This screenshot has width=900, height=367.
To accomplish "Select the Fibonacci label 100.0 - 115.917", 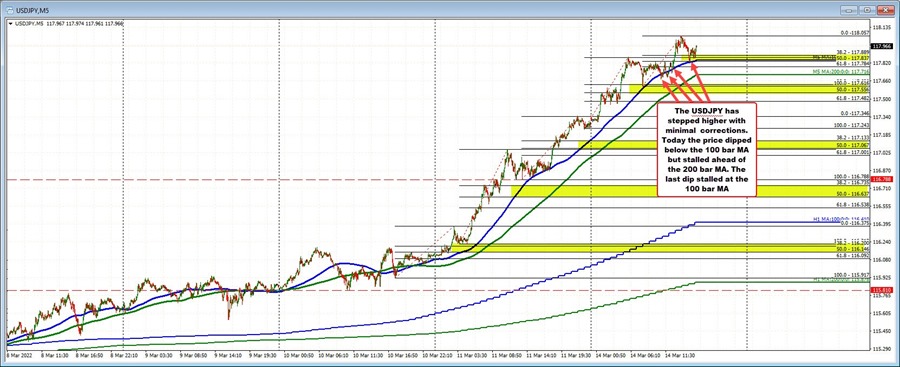I will click(851, 275).
